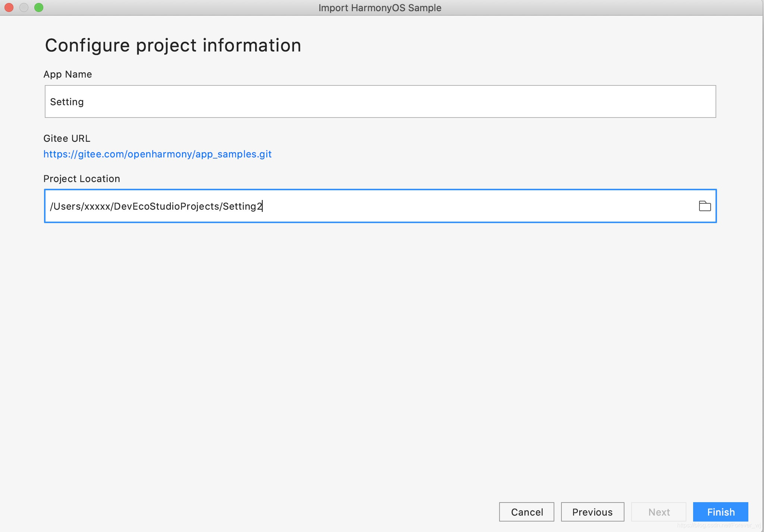
Task: Click the folder browse icon in Project Location
Action: click(705, 206)
